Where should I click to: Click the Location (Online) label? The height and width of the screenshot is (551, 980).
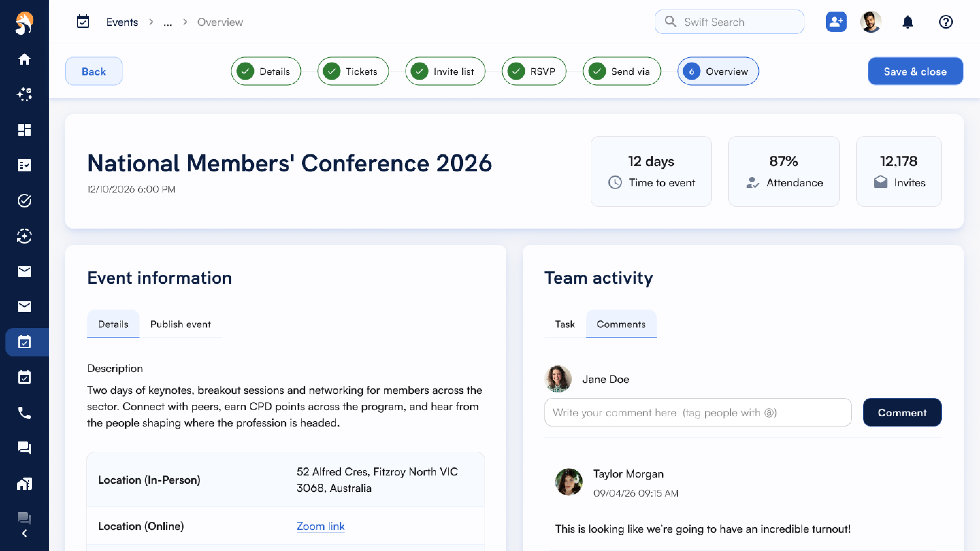pos(141,526)
